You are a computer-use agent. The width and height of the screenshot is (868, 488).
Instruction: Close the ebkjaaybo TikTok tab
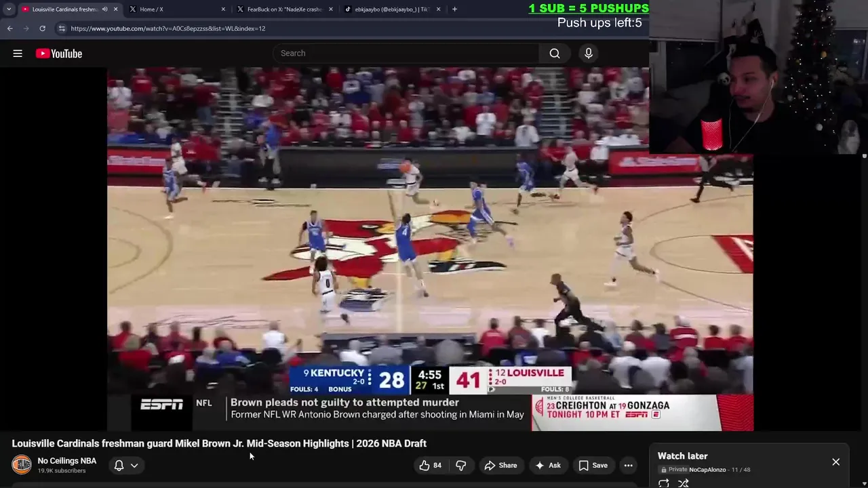click(438, 9)
